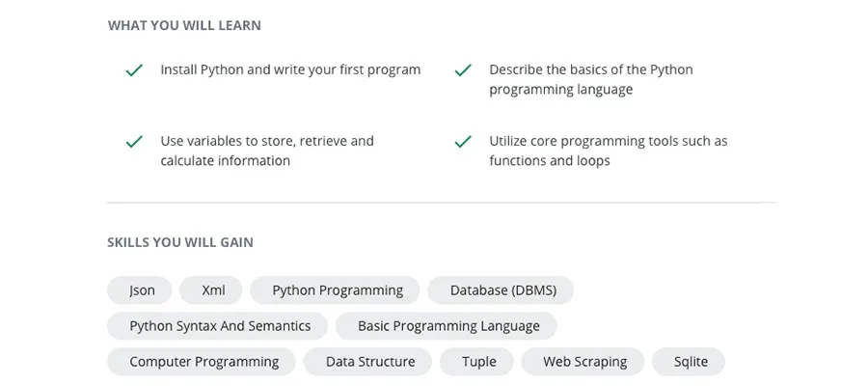Click the 'SKILLS YOU WILL GAIN' heading
The image size is (868, 386).
[180, 242]
